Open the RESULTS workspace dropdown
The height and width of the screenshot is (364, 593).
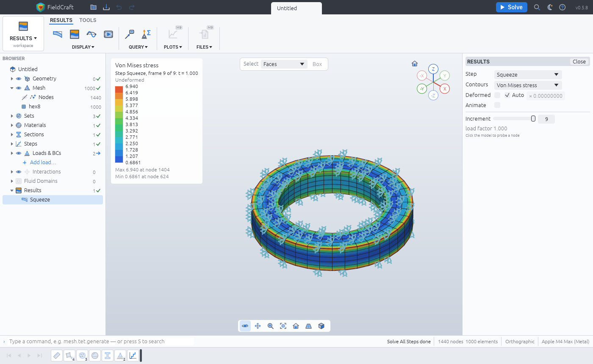pyautogui.click(x=23, y=34)
